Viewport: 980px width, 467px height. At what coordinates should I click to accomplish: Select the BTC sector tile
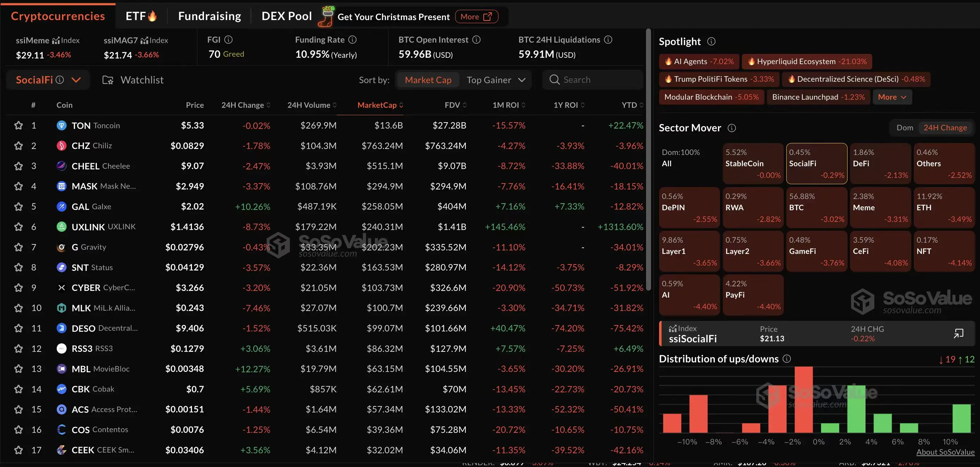817,208
